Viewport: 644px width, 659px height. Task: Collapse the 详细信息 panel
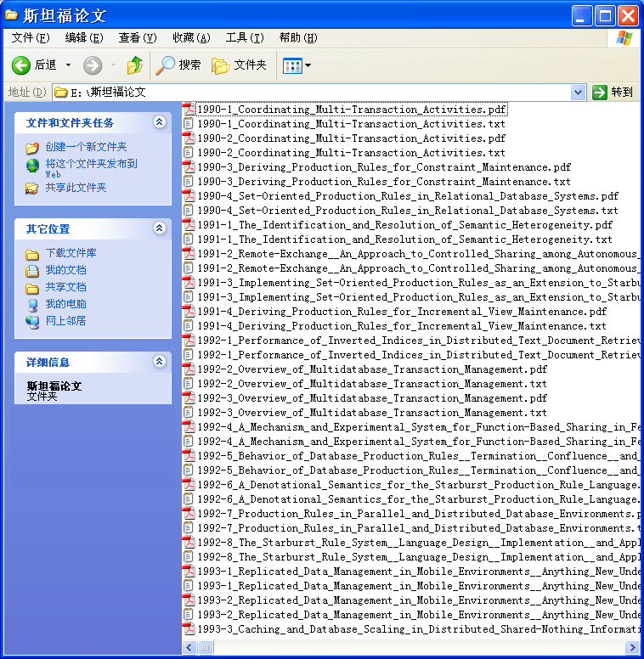point(159,362)
